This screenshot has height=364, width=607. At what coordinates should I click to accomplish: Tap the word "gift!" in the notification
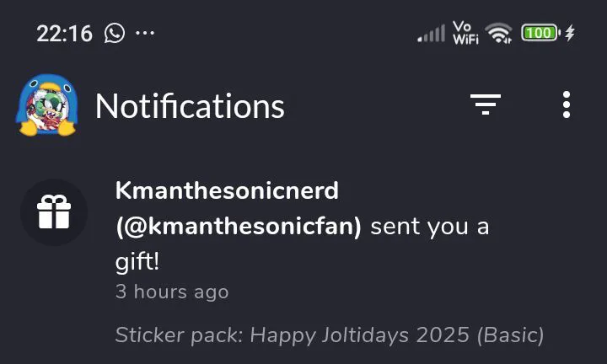[x=137, y=262]
